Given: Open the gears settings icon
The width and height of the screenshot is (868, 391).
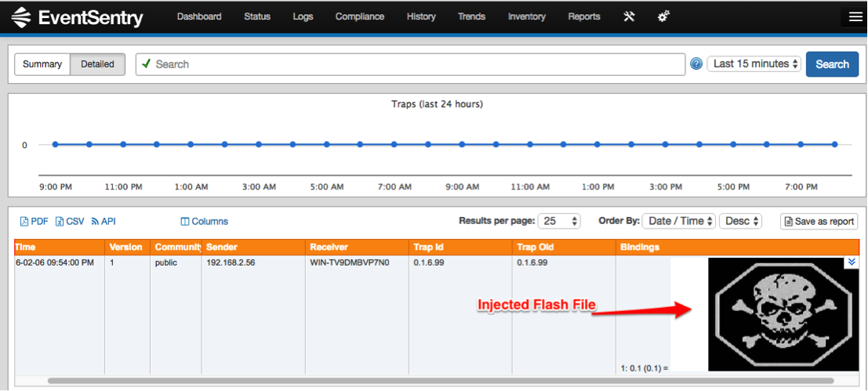Looking at the screenshot, I should [x=663, y=16].
